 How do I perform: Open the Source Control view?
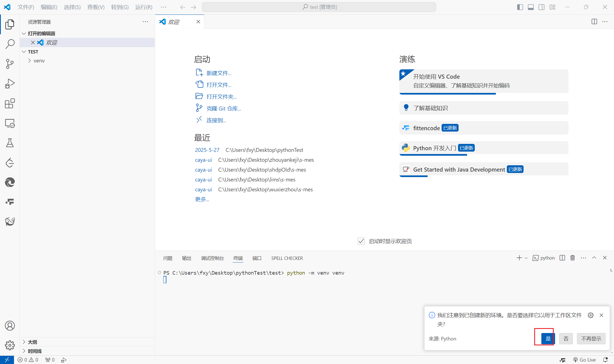coord(10,64)
